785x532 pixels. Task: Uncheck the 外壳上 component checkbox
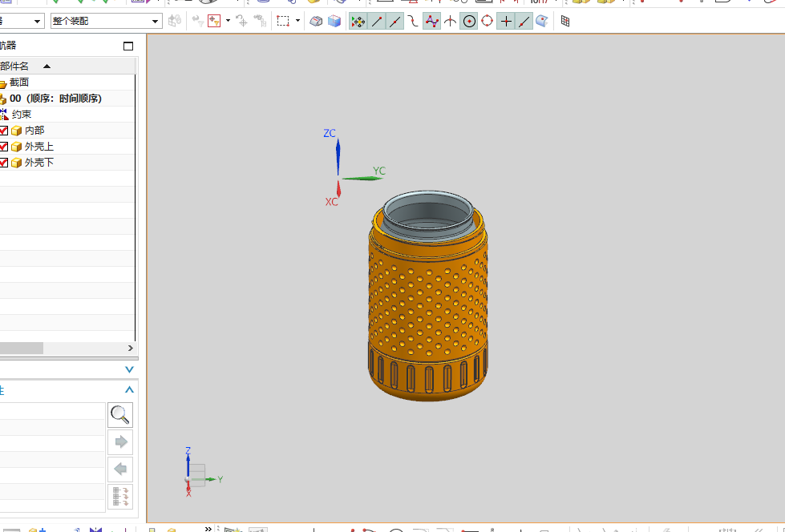[3, 147]
